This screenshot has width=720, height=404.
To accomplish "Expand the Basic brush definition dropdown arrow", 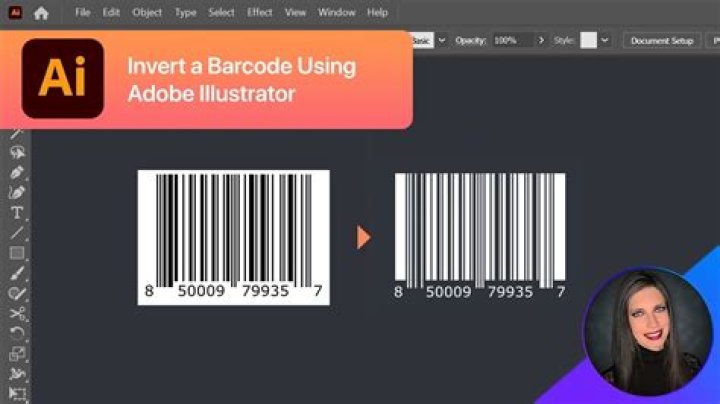I will 442,40.
